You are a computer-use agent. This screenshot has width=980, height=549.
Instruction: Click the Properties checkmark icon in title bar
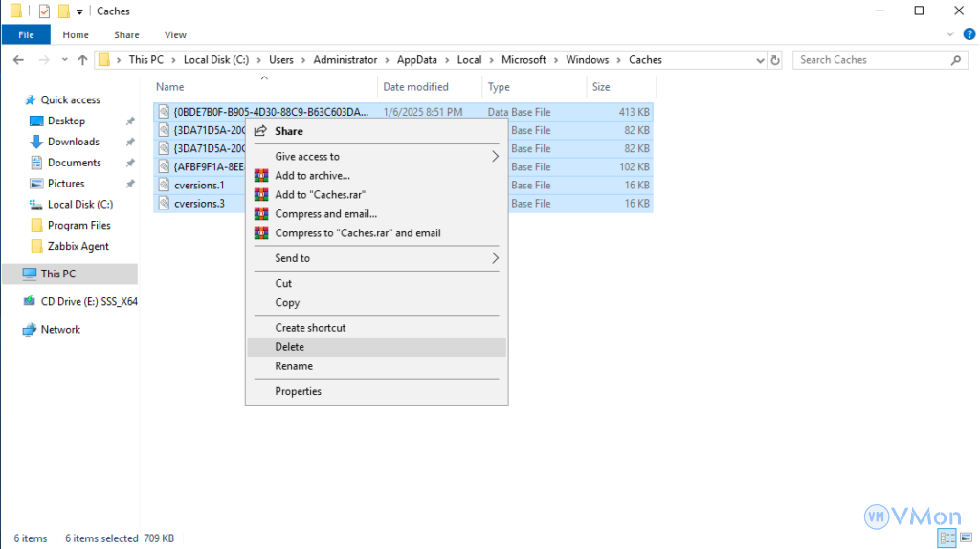point(44,11)
